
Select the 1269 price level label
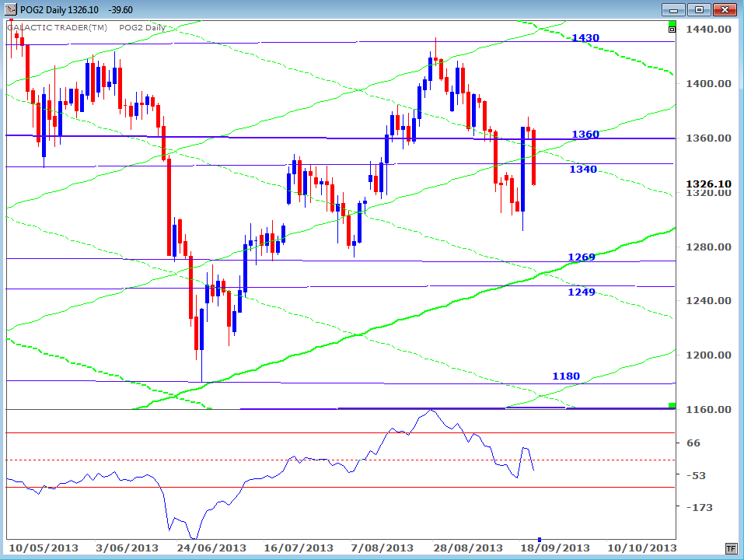(582, 257)
